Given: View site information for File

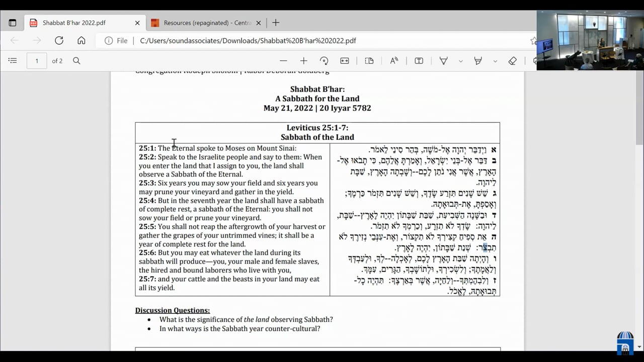Looking at the screenshot, I should point(116,41).
